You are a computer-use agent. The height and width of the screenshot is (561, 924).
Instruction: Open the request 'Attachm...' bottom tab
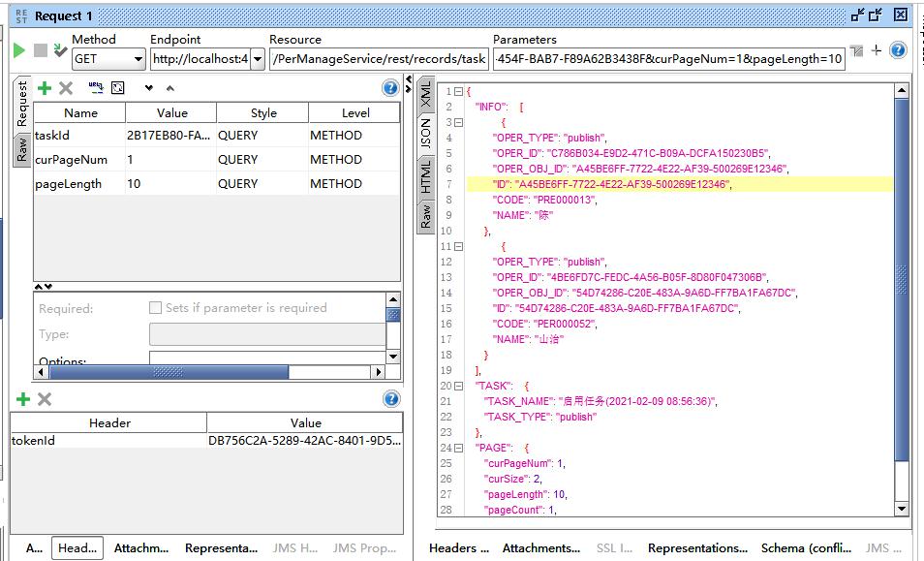click(x=141, y=548)
